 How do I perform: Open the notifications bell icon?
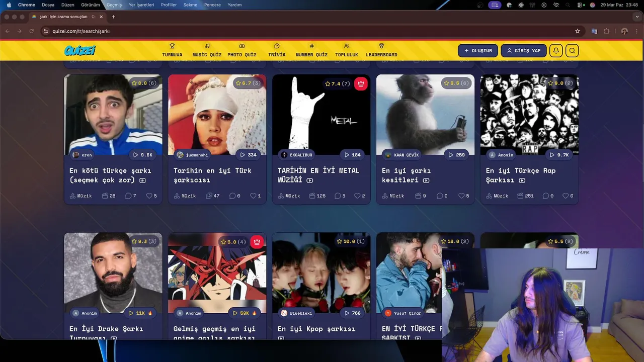pos(556,51)
